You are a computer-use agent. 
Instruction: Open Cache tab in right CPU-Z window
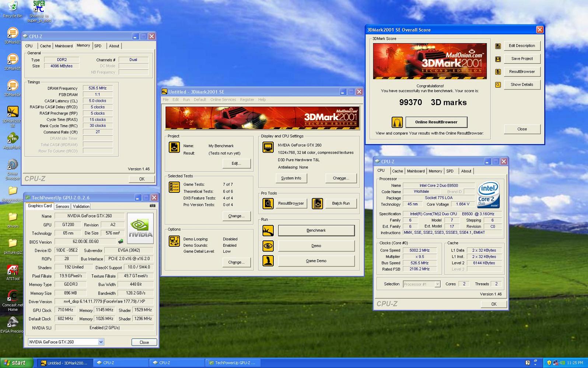(397, 171)
